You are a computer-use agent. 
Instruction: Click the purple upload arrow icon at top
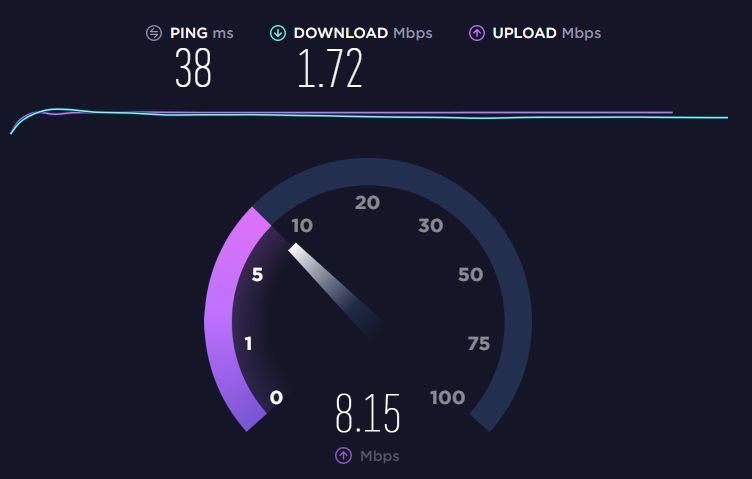pyautogui.click(x=477, y=33)
